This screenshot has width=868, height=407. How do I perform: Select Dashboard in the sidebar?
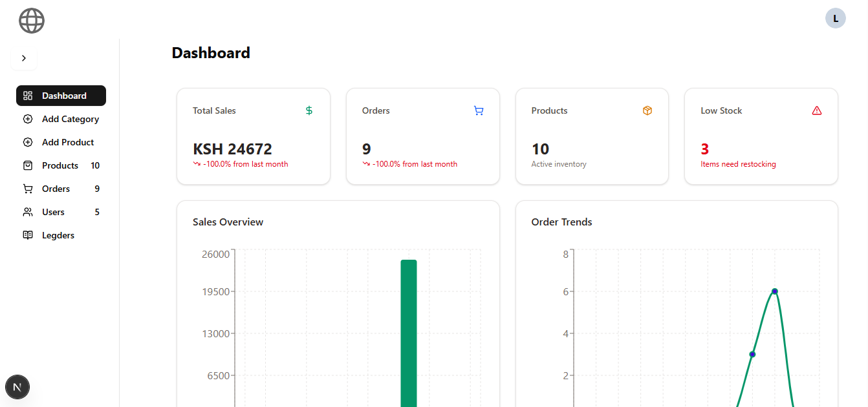[x=61, y=96]
